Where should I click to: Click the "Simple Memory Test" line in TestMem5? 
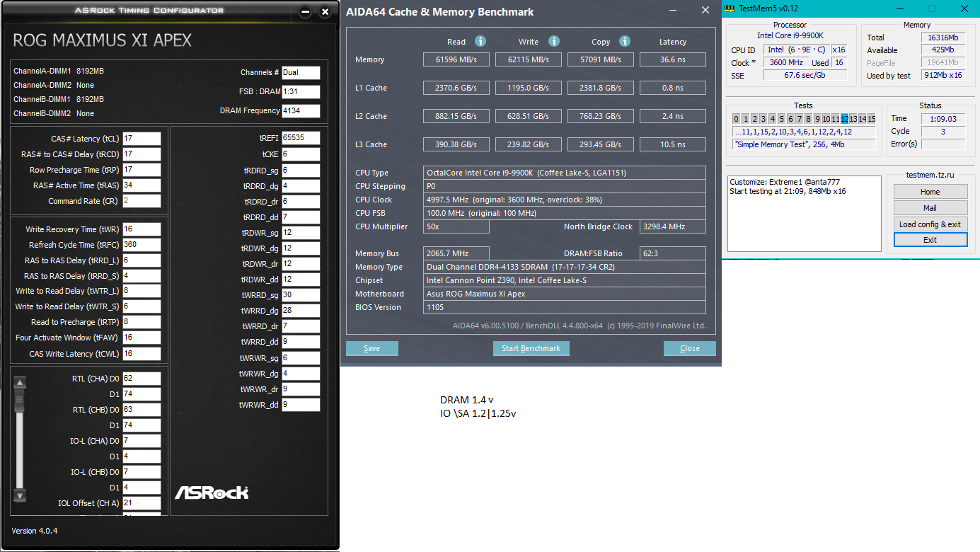(804, 144)
